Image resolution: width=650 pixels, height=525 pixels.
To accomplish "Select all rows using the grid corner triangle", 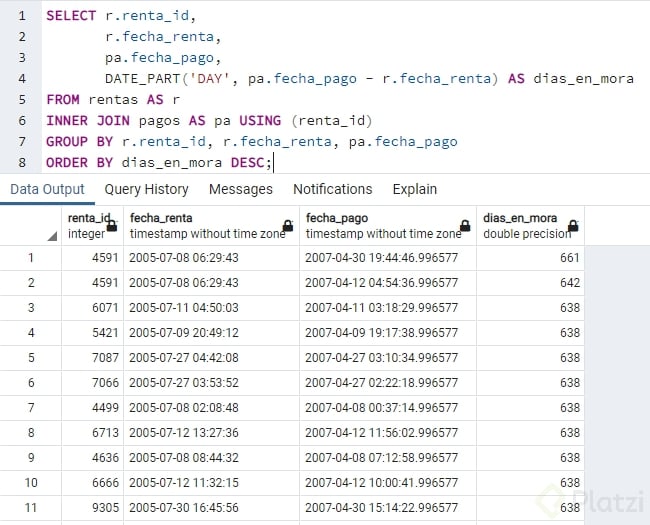I will point(52,235).
